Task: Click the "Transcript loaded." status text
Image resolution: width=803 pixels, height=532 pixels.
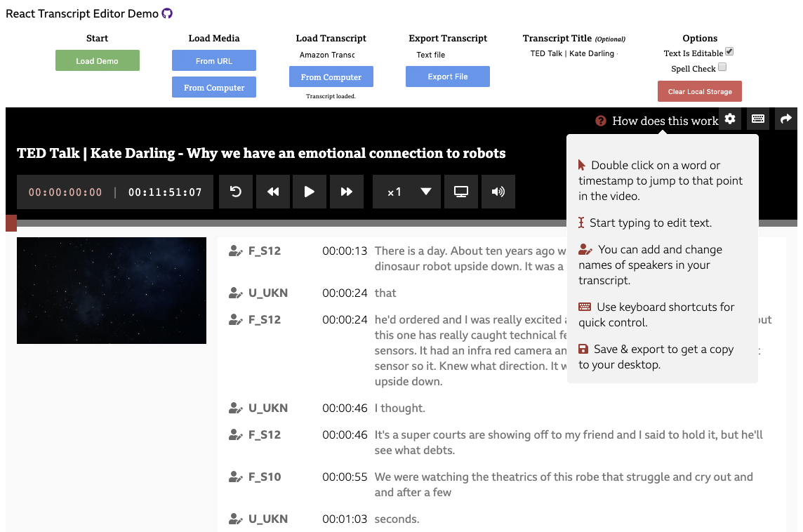Action: click(331, 96)
